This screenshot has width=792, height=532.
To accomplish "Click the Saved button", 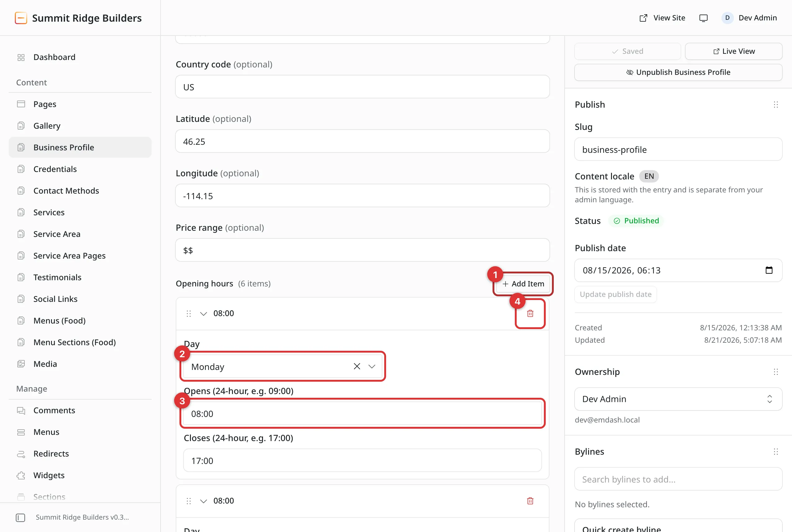I will tap(627, 51).
